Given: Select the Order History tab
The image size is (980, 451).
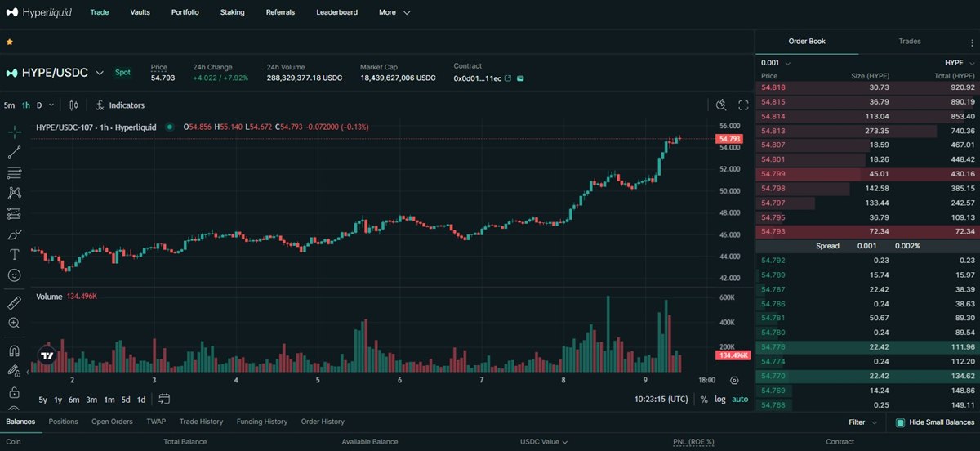Looking at the screenshot, I should (323, 422).
